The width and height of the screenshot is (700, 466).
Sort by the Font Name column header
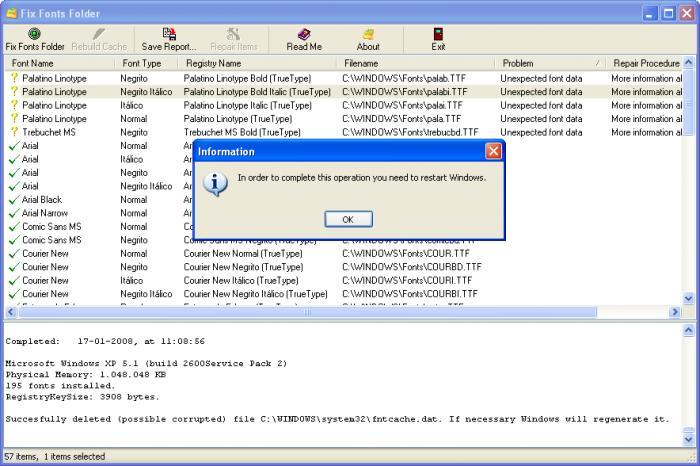click(59, 63)
